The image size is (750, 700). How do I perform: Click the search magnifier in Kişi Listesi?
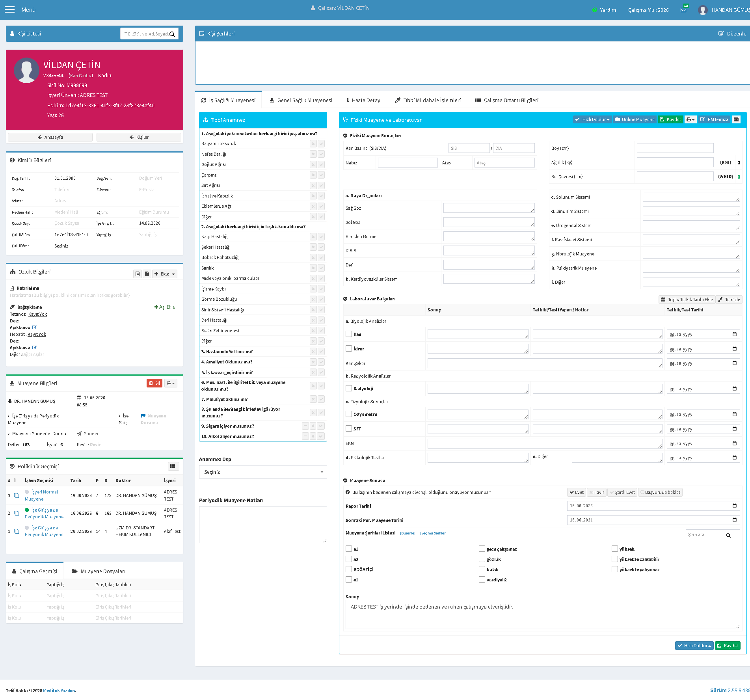[x=172, y=34]
